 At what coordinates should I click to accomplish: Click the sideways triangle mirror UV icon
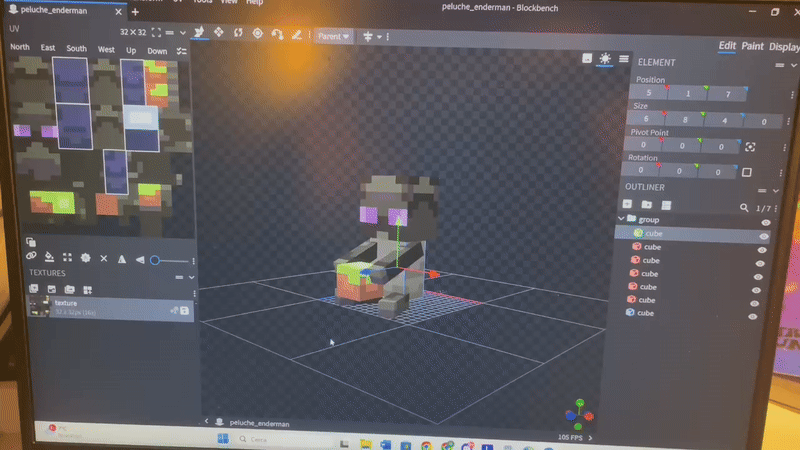(x=139, y=260)
